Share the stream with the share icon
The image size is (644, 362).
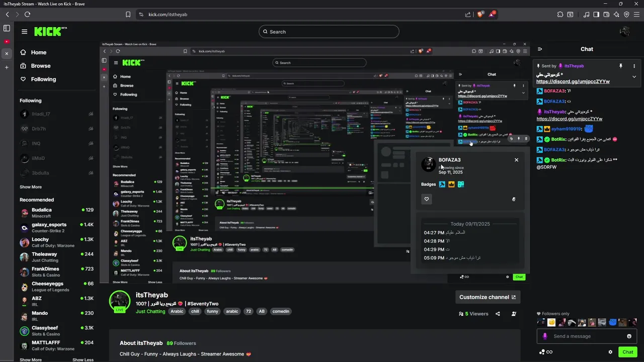pyautogui.click(x=498, y=314)
